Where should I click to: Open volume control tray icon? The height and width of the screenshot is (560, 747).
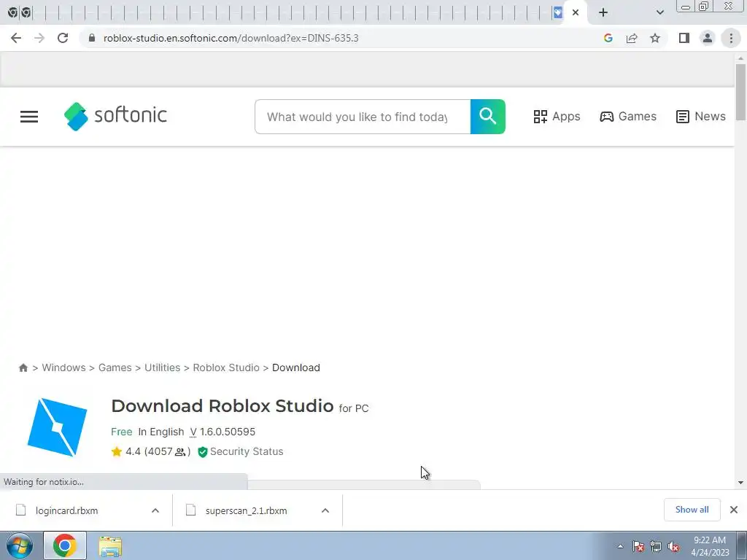[673, 546]
